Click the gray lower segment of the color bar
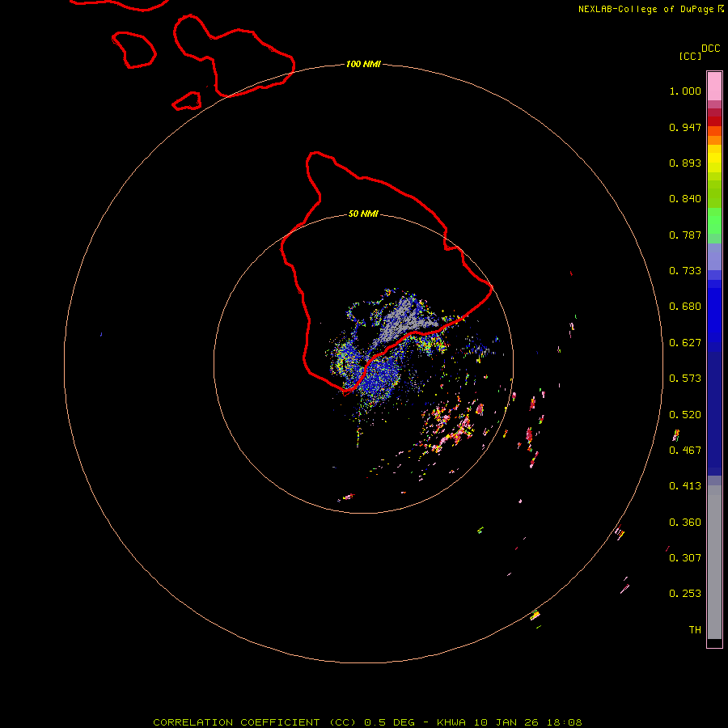 [x=714, y=566]
